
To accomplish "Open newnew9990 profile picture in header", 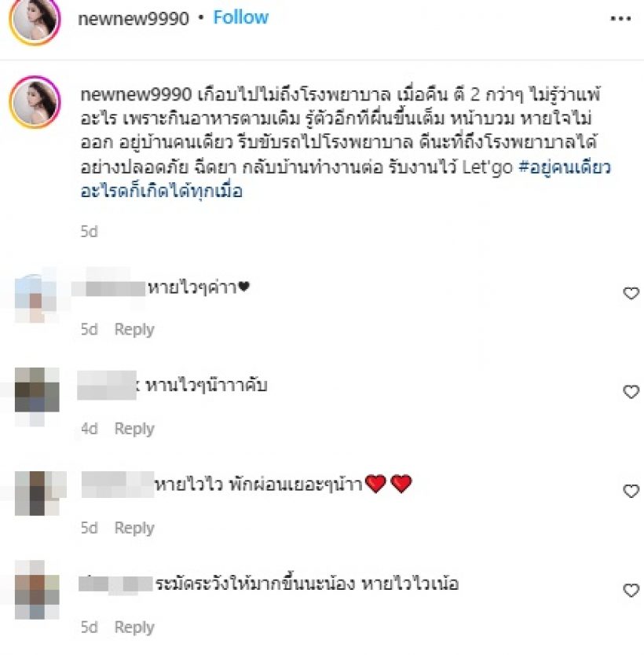I will point(35,20).
